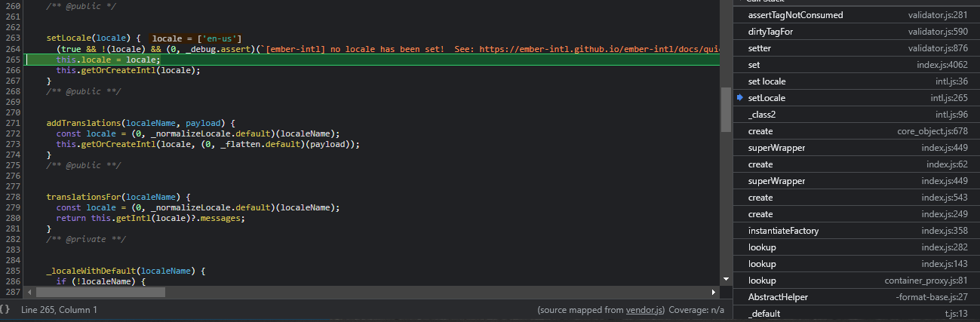Set a breakpoint on line number 279
The height and width of the screenshot is (322, 980).
[11, 207]
